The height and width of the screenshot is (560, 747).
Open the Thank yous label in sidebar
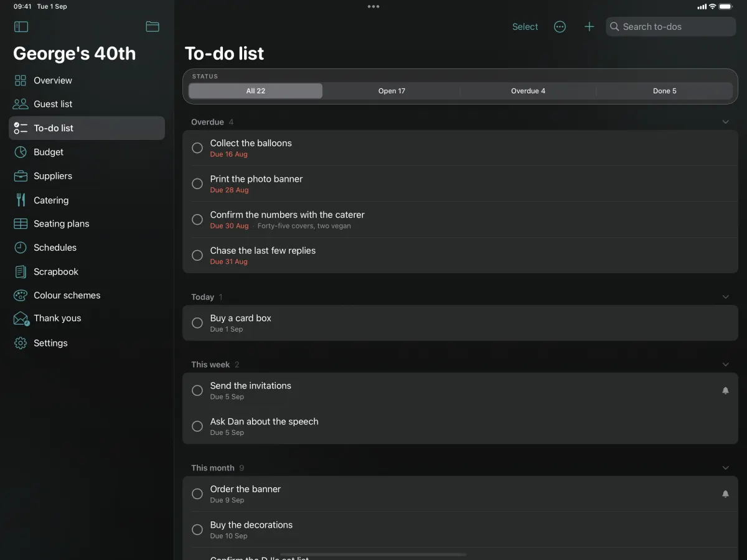57,318
